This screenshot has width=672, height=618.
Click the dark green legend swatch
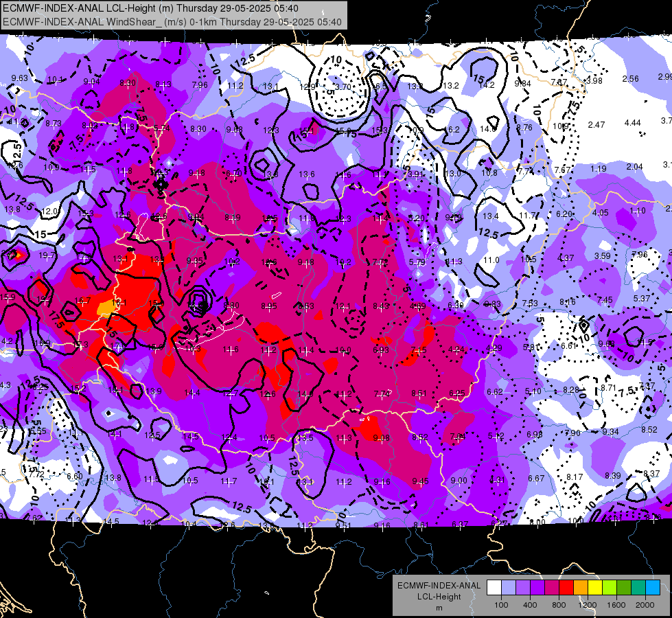(x=623, y=588)
